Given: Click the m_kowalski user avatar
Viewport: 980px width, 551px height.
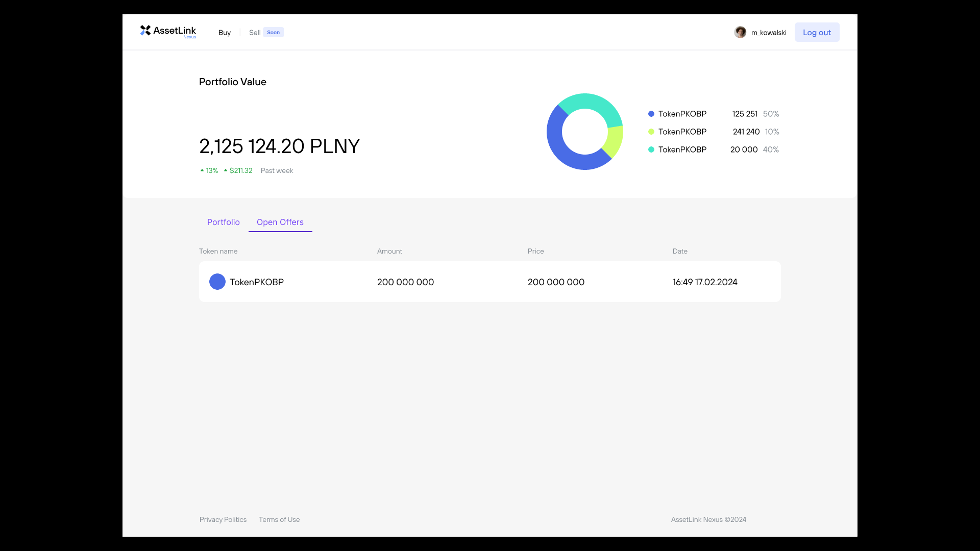Looking at the screenshot, I should point(740,32).
